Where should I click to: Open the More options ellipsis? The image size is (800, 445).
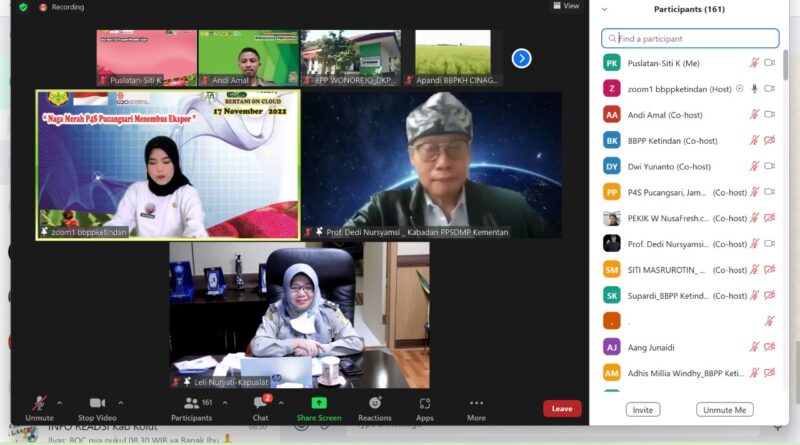click(476, 407)
